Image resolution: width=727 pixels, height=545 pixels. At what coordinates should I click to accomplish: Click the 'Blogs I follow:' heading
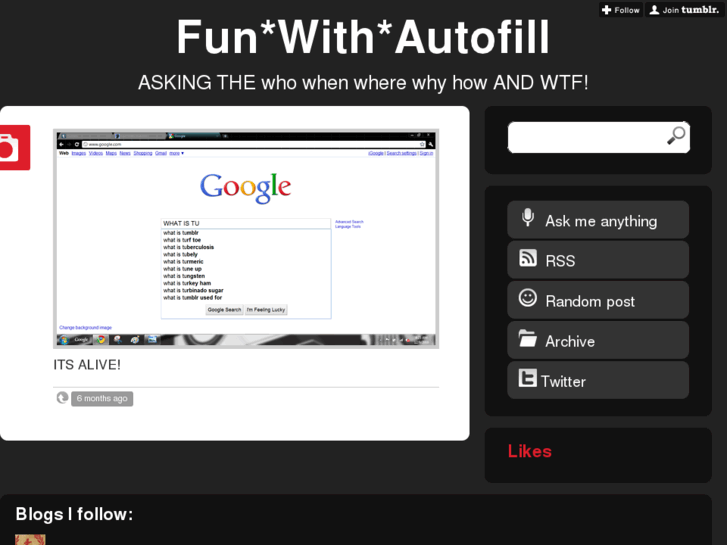coord(74,514)
